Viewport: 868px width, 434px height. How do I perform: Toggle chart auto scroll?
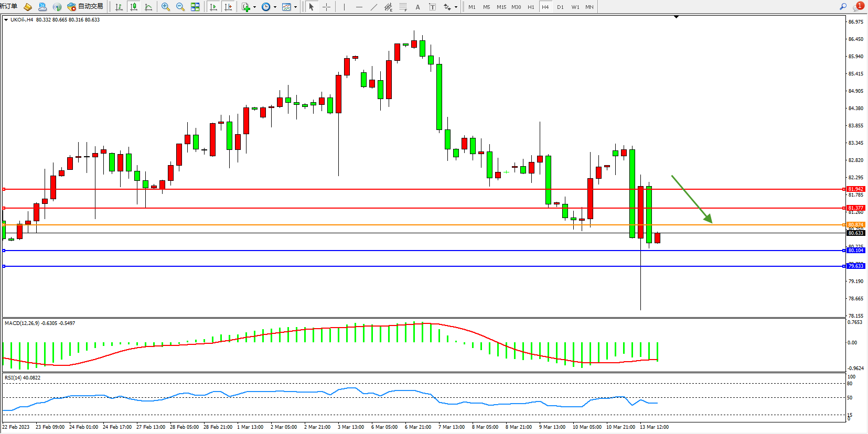click(213, 7)
